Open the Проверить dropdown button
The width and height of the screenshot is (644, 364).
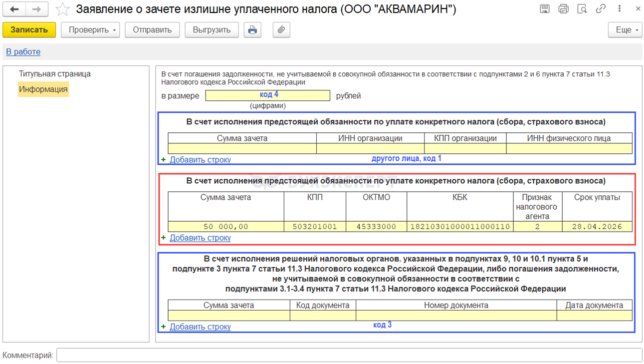click(90, 30)
